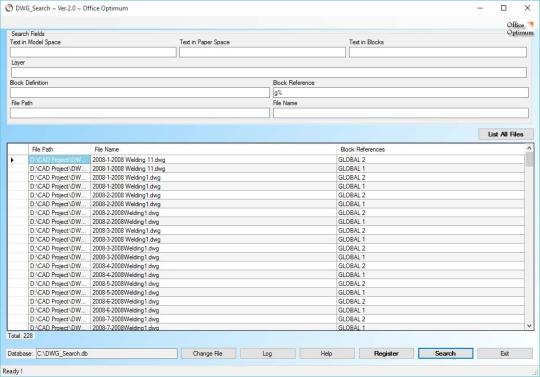Select 2008-4-2008Welding1.dwg in its GLOBAL 2 row
Image resolution: width=540 pixels, height=377 pixels.
tap(213, 266)
